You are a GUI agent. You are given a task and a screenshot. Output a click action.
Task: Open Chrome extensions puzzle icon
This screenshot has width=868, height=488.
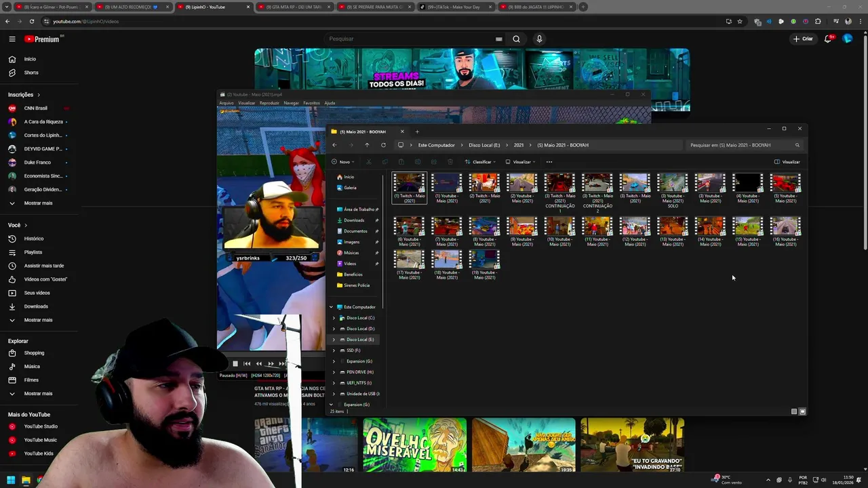click(x=818, y=21)
